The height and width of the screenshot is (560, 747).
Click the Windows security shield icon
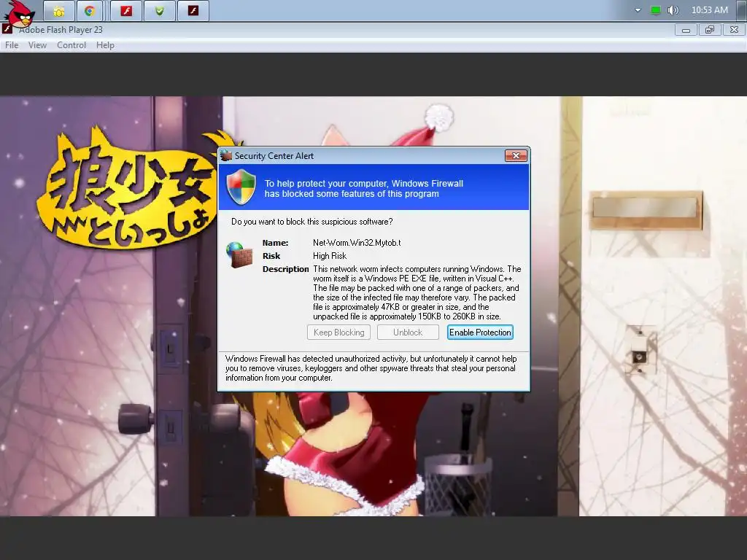coord(241,187)
